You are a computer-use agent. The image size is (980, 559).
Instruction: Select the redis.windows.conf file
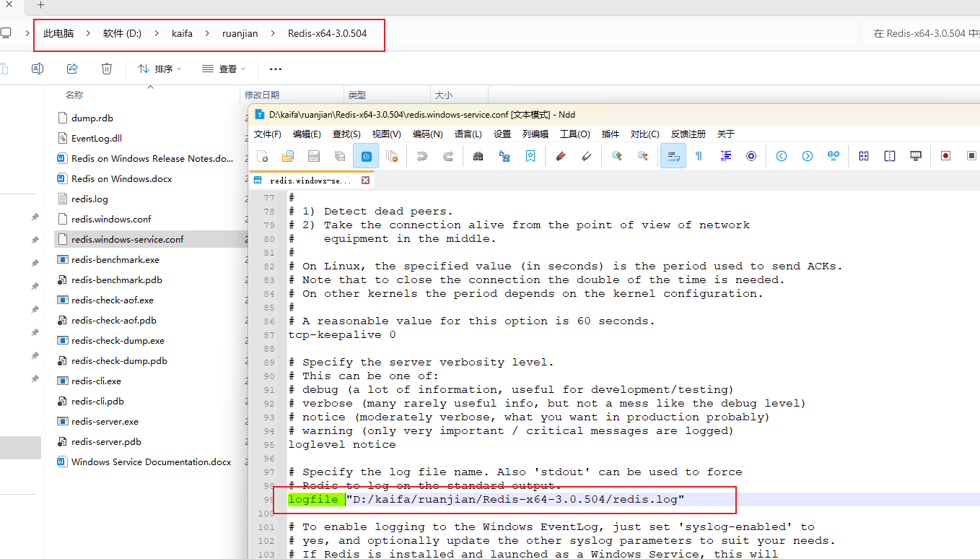[x=111, y=219]
